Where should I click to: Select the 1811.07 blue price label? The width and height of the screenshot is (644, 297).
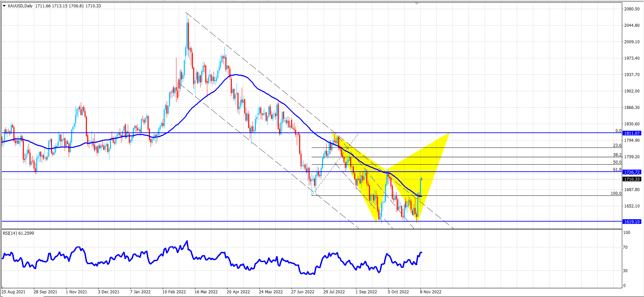(x=632, y=133)
